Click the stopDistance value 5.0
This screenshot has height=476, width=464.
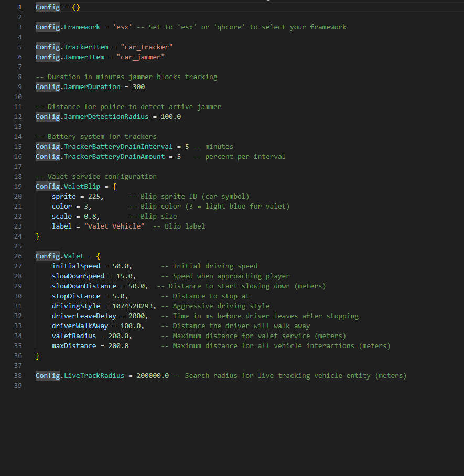pos(118,296)
